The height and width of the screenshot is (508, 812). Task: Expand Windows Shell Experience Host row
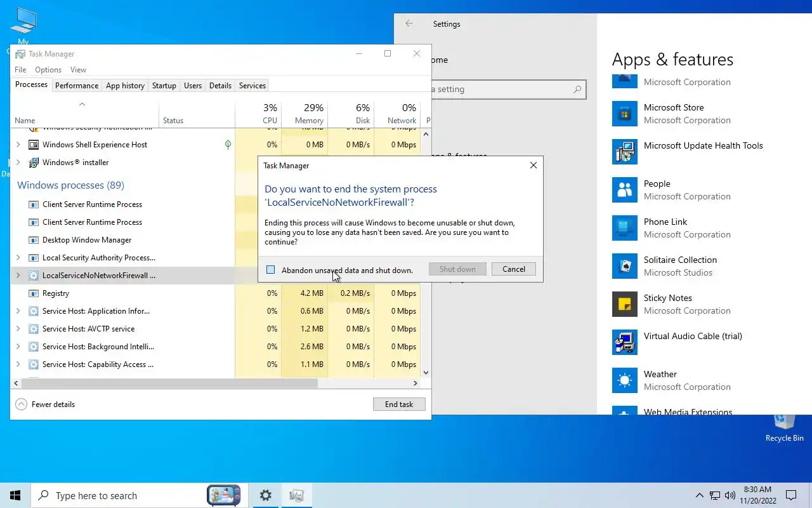(x=18, y=145)
